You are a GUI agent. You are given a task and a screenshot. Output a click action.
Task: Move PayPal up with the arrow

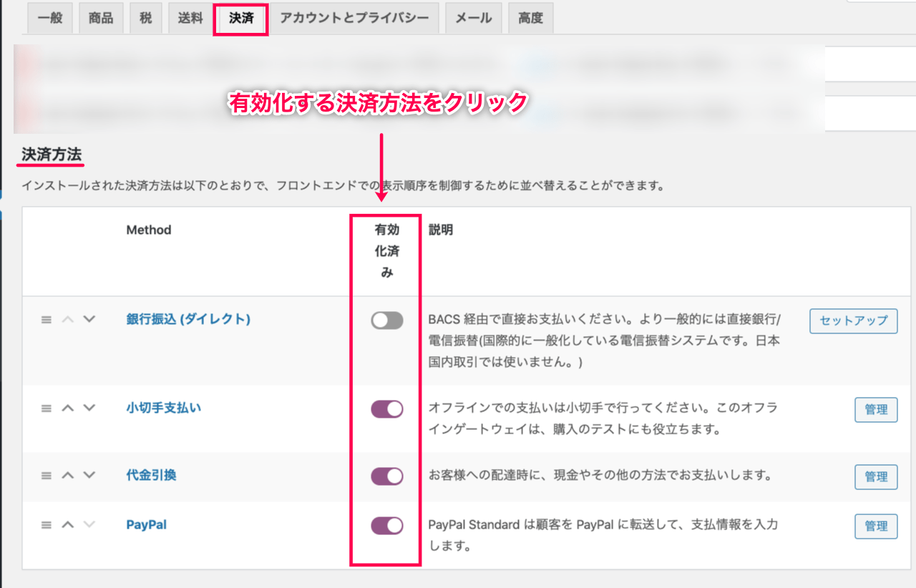click(x=68, y=525)
